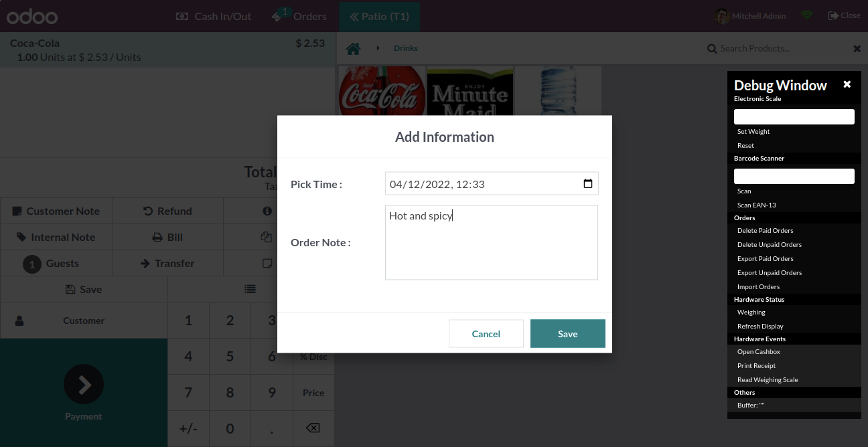Click the Order Note text area
Viewport: 868px width, 447px height.
pos(492,242)
